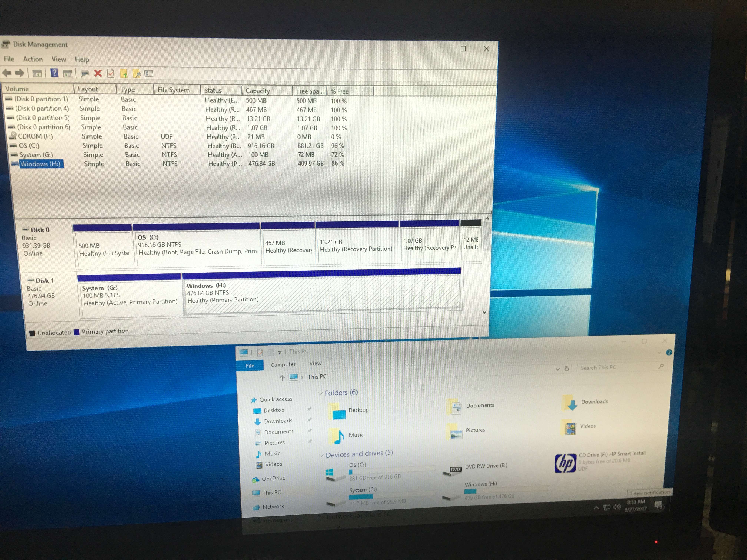The width and height of the screenshot is (747, 560).
Task: Click the settings list view toolbar icon
Action: coord(149,74)
